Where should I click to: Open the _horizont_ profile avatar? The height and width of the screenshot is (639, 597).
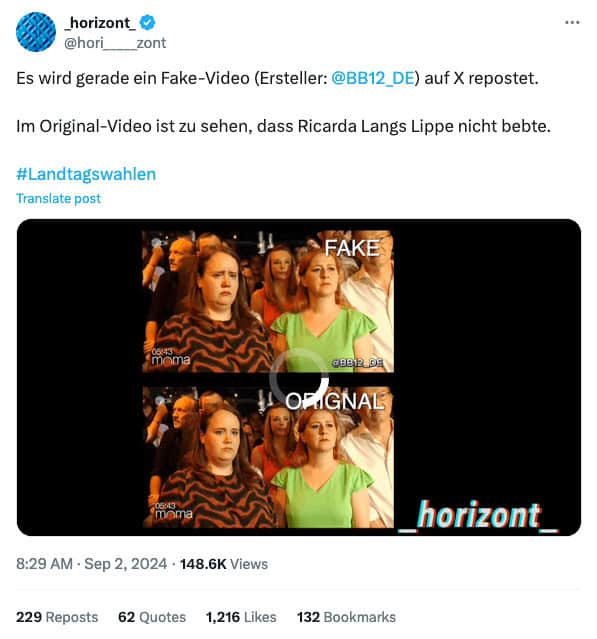(35, 32)
